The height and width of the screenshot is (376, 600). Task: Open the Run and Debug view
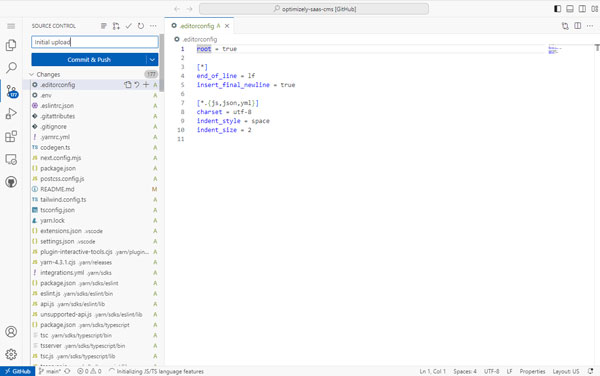click(x=11, y=114)
